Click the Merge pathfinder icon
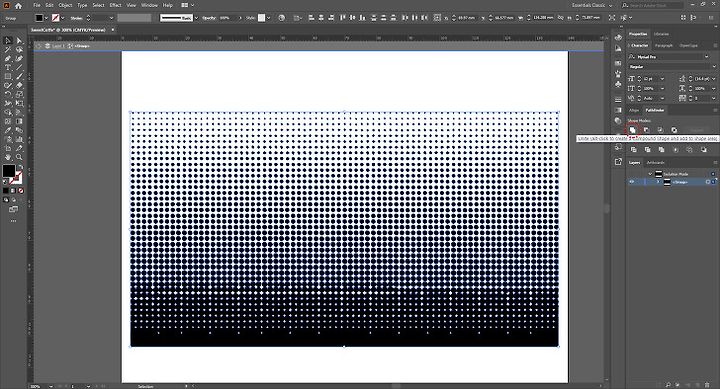This screenshot has width=720, height=389. click(661, 150)
